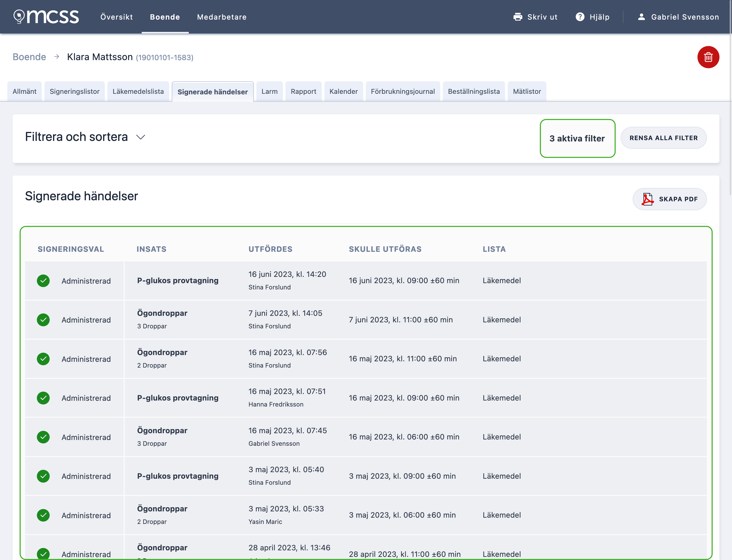Click Ögondroppar in the 7 juni row
Viewport: 732px width, 560px height.
pos(162,313)
